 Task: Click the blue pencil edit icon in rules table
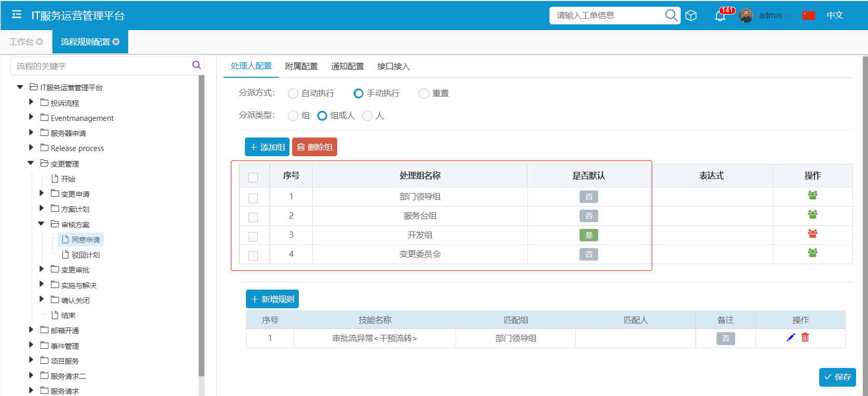[791, 338]
